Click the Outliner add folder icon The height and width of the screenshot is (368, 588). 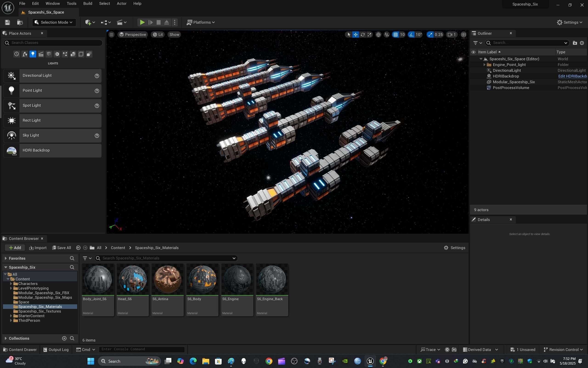point(575,43)
